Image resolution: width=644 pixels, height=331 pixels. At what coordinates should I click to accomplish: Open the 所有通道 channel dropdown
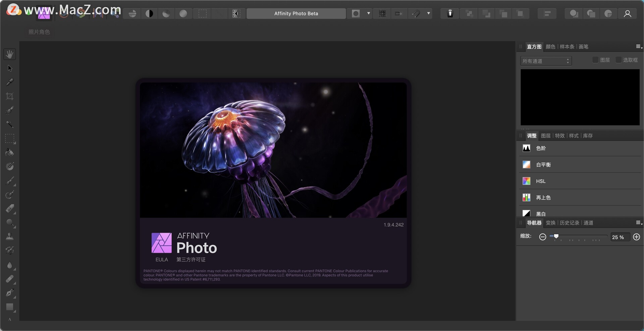click(545, 61)
